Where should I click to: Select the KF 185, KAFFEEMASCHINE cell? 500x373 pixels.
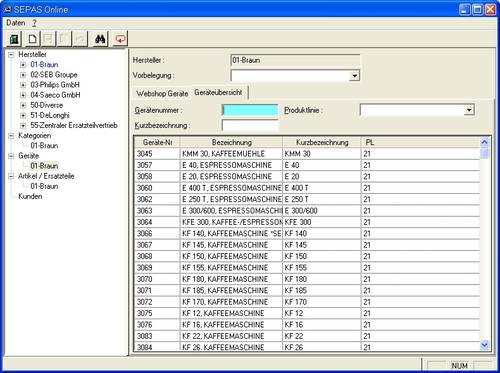231,290
